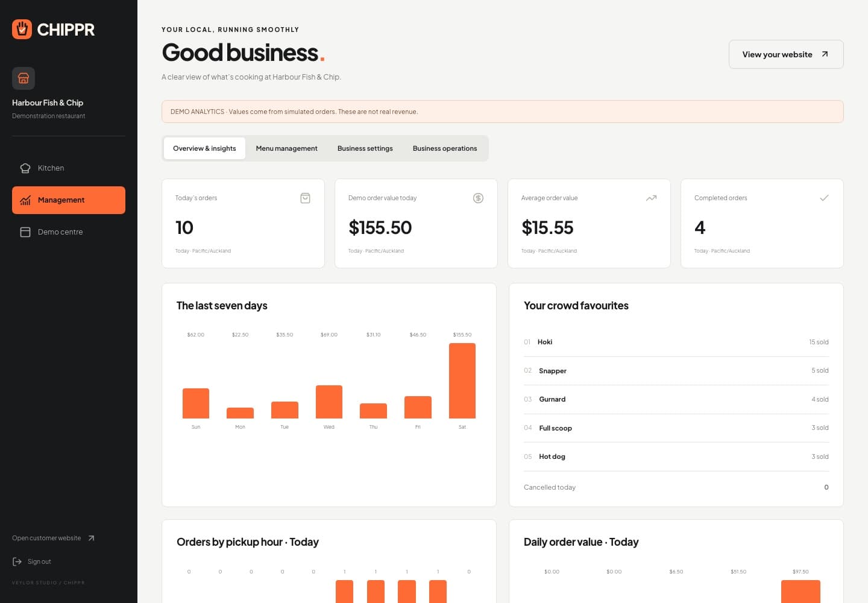Screen dimensions: 868x603
Task: Click the $155.50 demo order value figure
Action: (380, 227)
